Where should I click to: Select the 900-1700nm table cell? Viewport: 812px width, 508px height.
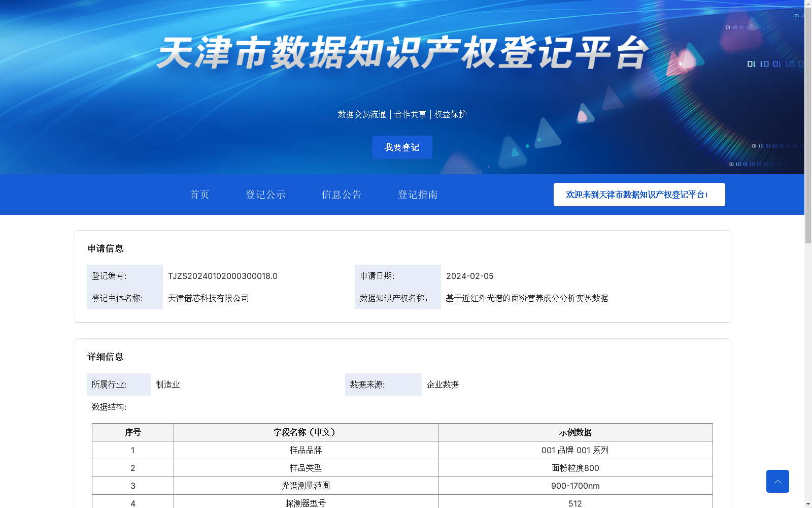click(576, 486)
